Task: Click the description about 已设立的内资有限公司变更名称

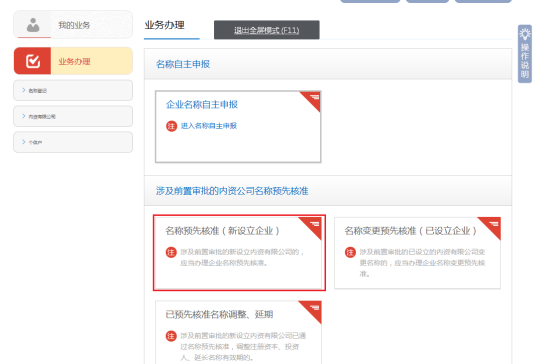Action: click(x=423, y=263)
